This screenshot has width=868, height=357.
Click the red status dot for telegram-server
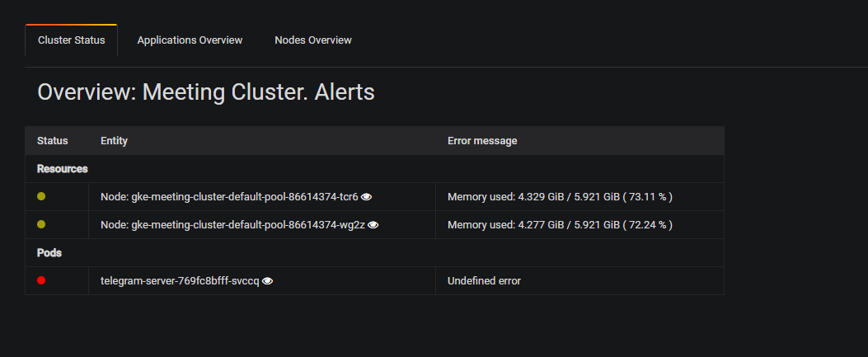(x=41, y=280)
